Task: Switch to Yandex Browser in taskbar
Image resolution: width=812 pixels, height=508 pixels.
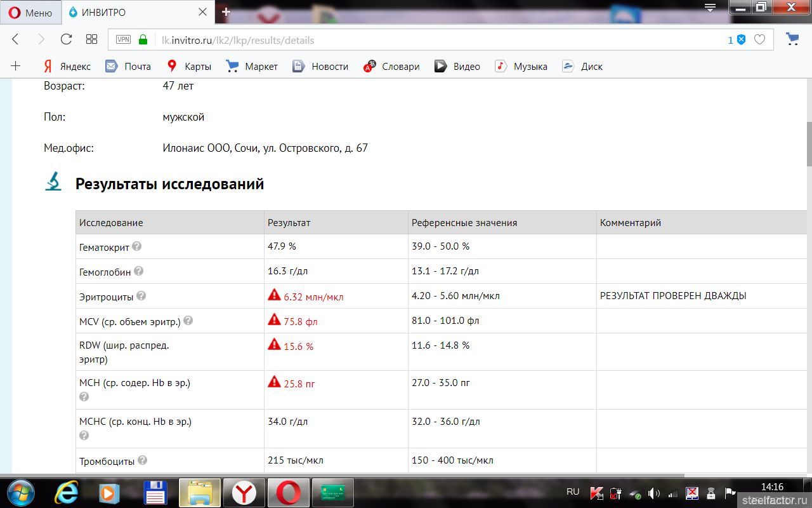Action: (244, 493)
